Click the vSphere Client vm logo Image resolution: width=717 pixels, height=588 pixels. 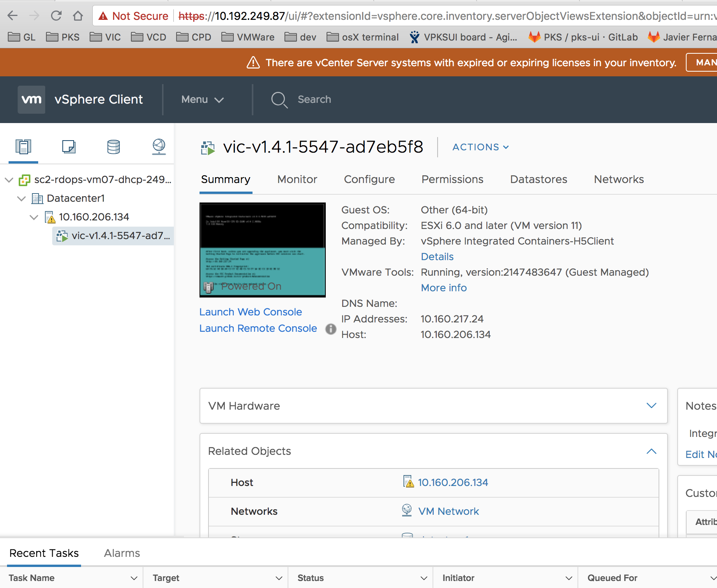pos(31,100)
